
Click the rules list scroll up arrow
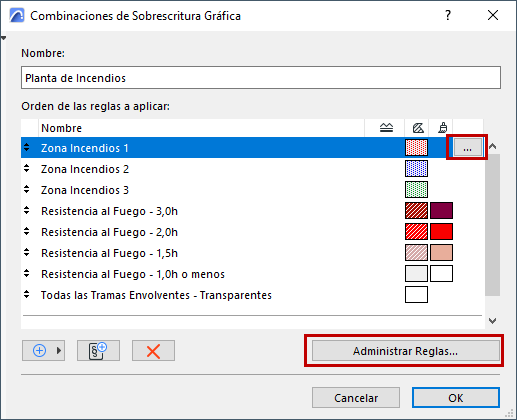coord(493,146)
